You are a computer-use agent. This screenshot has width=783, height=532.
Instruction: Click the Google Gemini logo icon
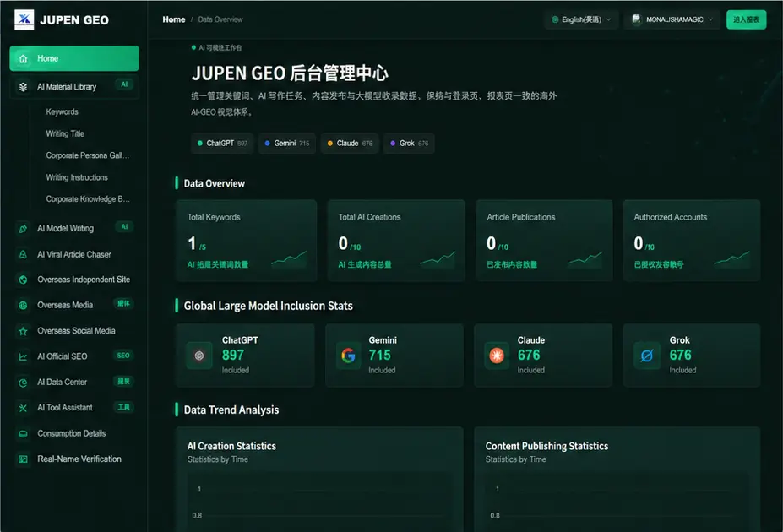(348, 356)
